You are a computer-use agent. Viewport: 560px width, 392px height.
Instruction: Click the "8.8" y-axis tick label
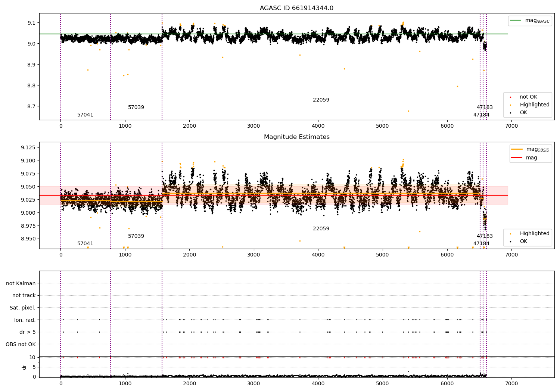(31, 85)
